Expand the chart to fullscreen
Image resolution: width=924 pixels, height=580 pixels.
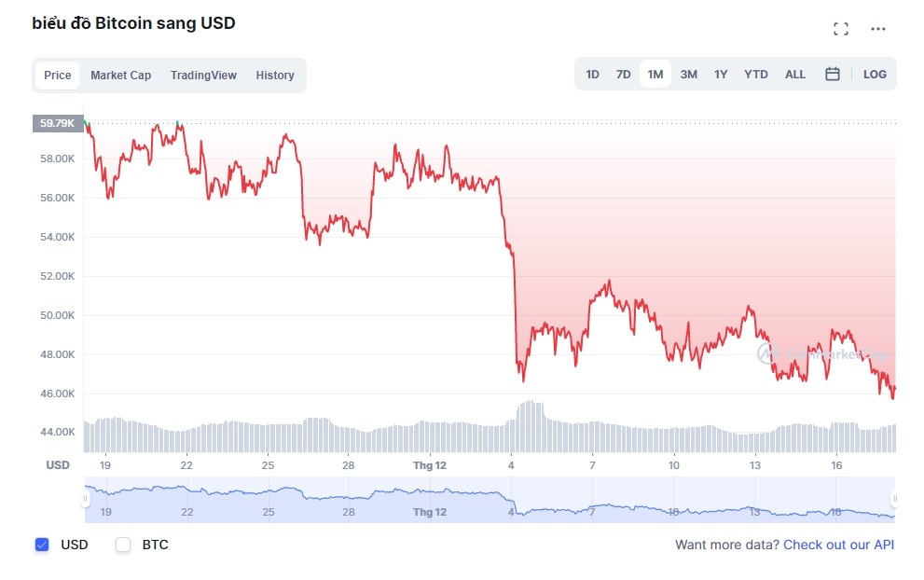tap(841, 28)
